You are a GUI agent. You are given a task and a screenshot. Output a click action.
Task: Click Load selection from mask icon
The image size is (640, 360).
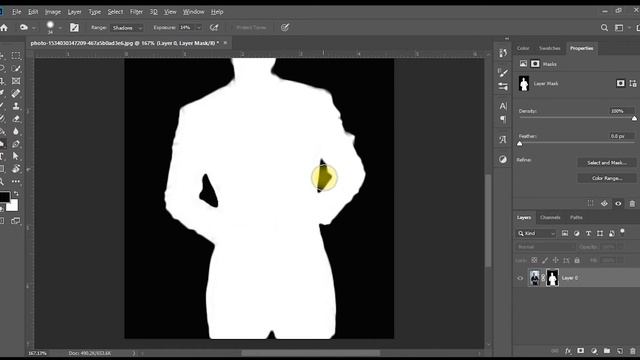click(591, 203)
